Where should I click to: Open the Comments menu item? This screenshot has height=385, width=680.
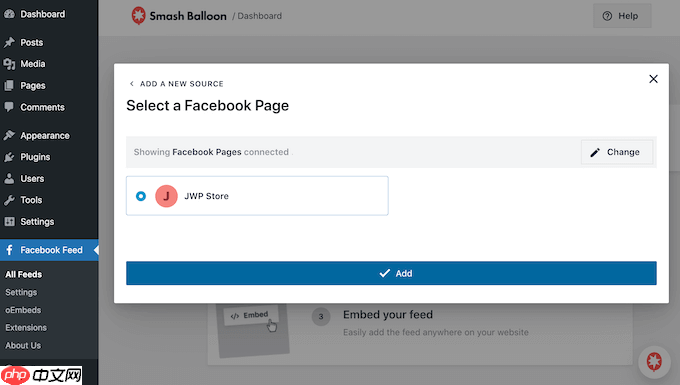click(42, 107)
